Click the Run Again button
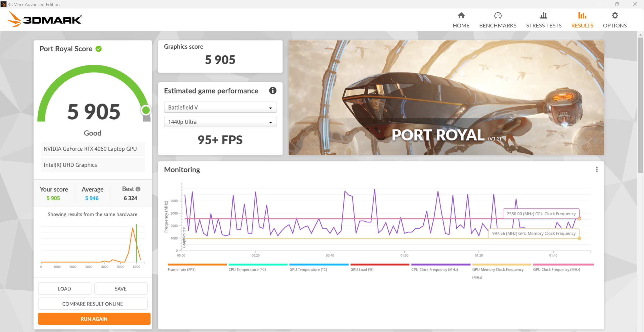The height and width of the screenshot is (332, 644). pos(94,319)
